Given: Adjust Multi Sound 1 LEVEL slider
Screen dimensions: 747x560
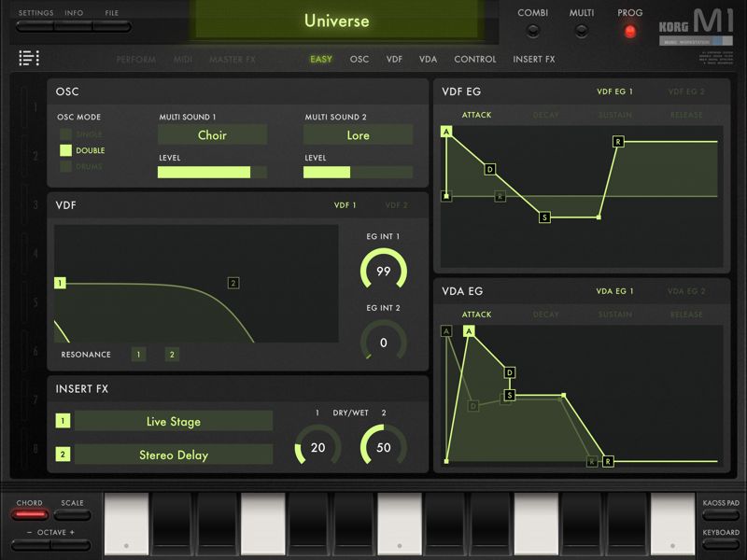Looking at the screenshot, I should pos(212,172).
